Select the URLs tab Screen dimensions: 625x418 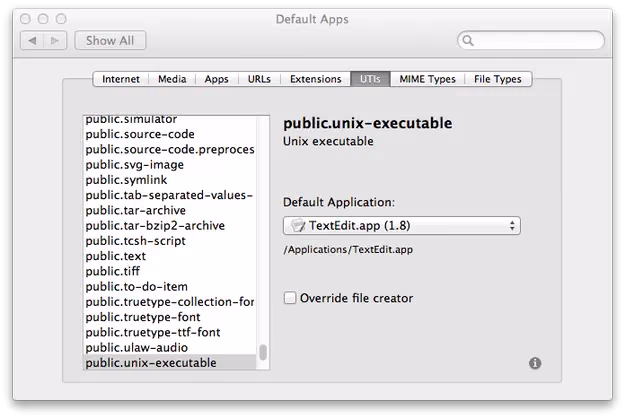click(x=259, y=79)
